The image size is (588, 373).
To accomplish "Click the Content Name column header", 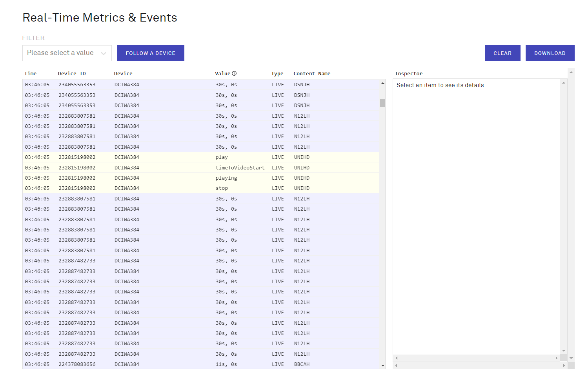I will pos(312,74).
